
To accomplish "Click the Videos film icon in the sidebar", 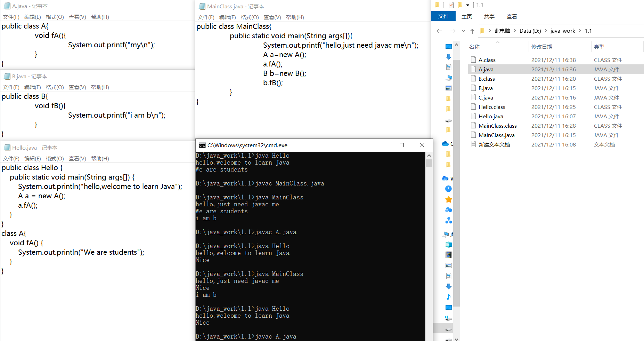I will pyautogui.click(x=448, y=255).
